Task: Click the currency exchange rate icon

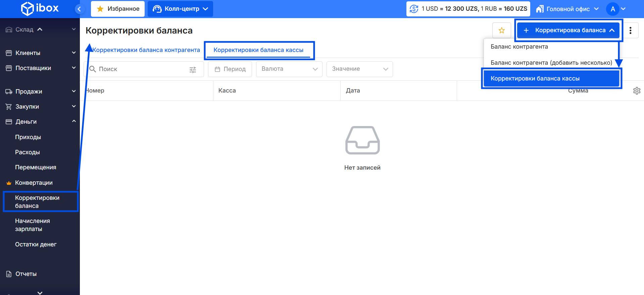Action: coord(414,9)
